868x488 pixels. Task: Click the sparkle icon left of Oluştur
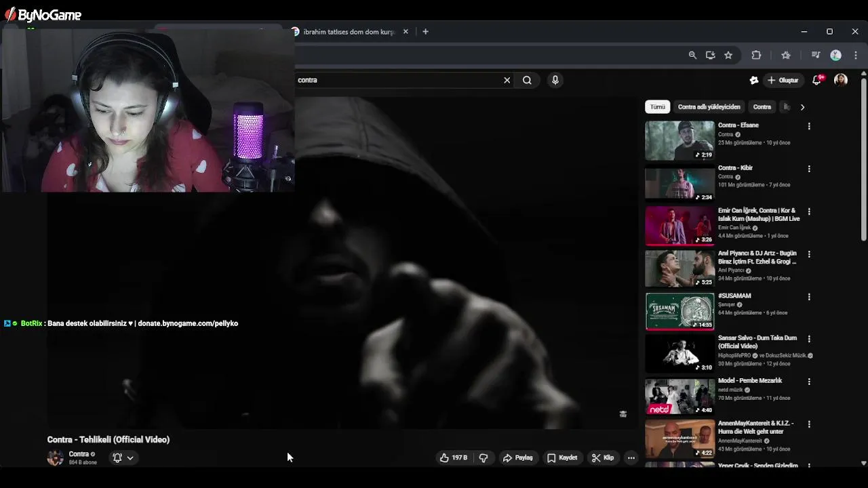tap(753, 80)
